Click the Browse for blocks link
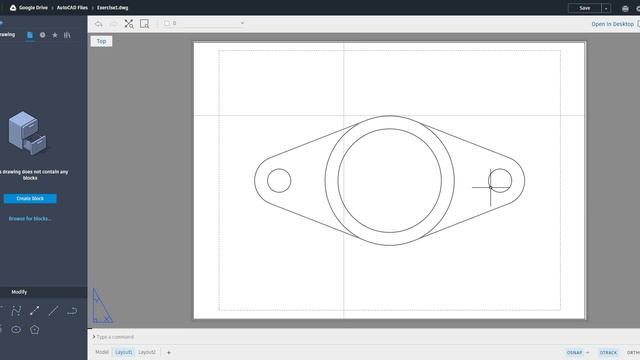Screen dimensions: 640x360 coord(30,219)
